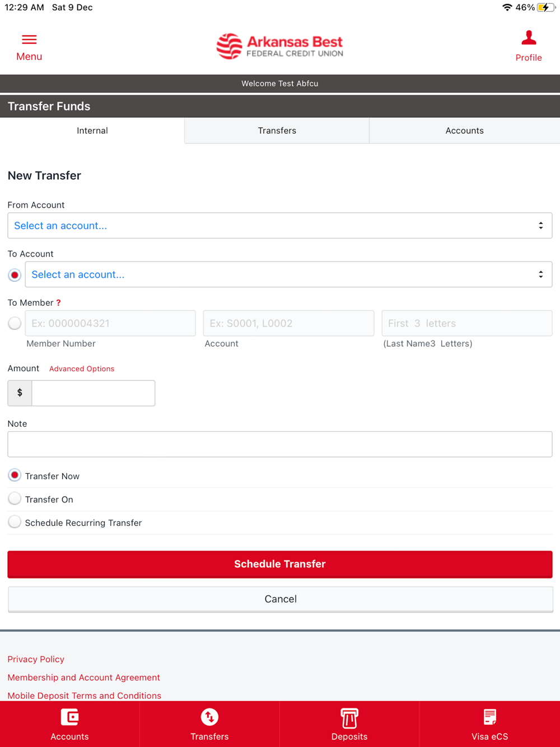Screen dimensions: 560x747
Task: Open the From Account dropdown
Action: 280,226
